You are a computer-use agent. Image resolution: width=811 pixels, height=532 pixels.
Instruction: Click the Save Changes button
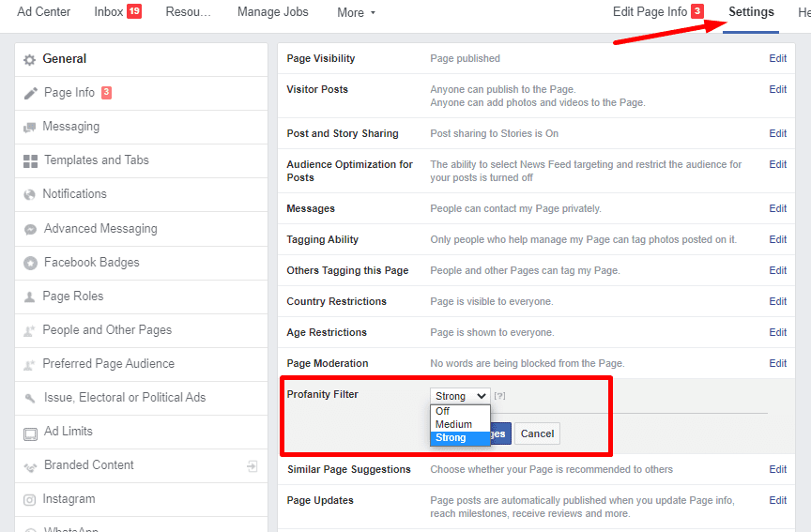499,433
